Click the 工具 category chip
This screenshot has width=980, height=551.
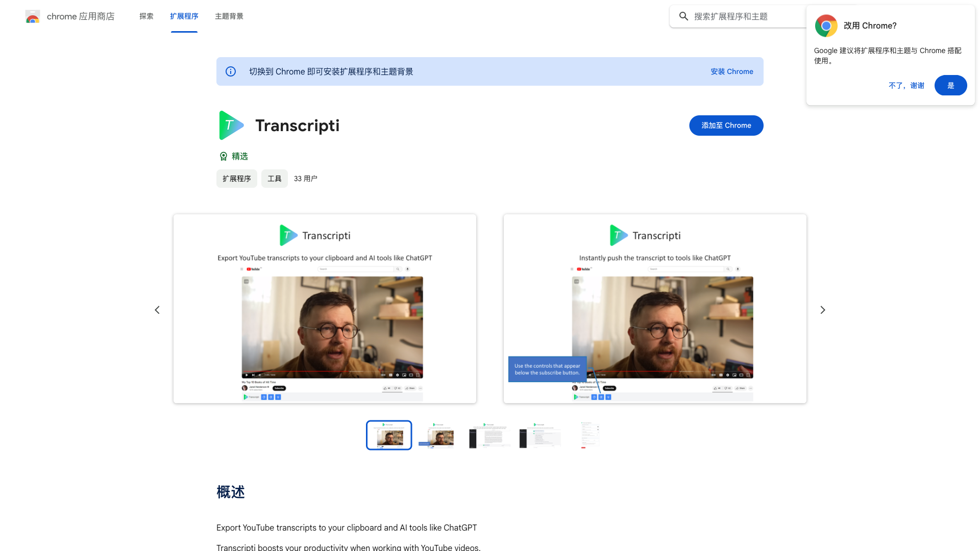(275, 179)
